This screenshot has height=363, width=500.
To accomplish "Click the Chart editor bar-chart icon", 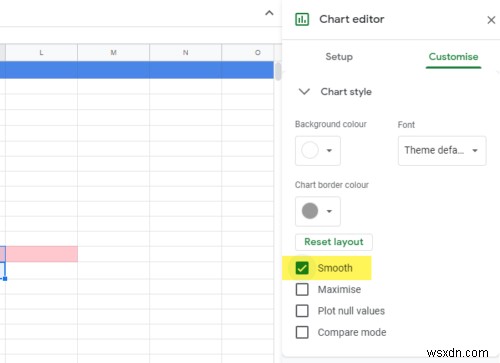I will coord(302,19).
